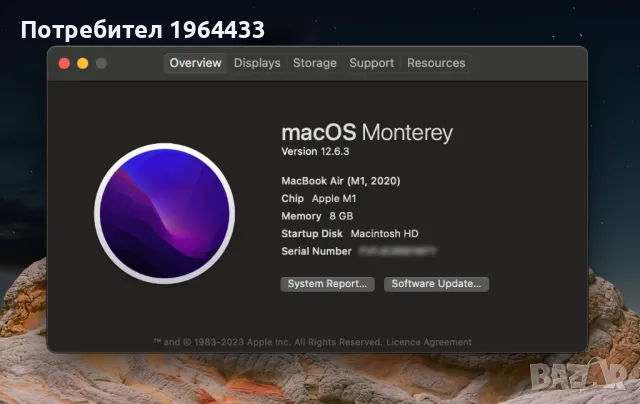Open the Licence Agreement link

click(429, 342)
